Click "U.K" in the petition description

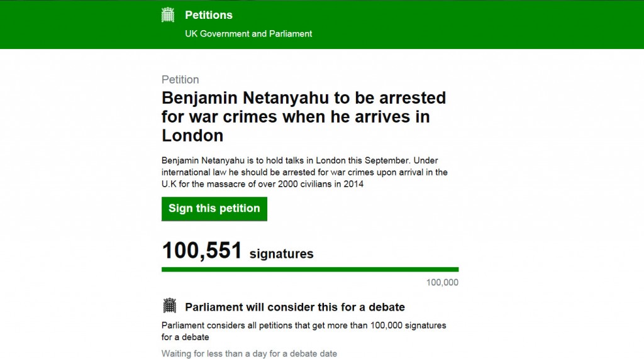(x=170, y=185)
